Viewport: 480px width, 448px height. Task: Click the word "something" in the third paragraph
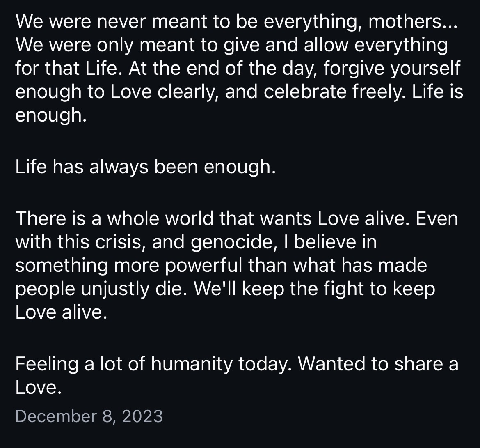click(63, 266)
